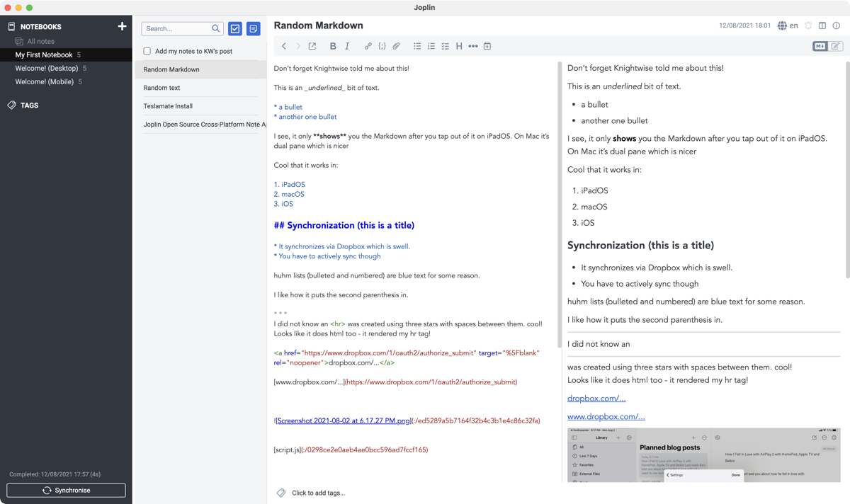Attach a file with paperclip icon
This screenshot has height=504, width=850.
tap(396, 46)
